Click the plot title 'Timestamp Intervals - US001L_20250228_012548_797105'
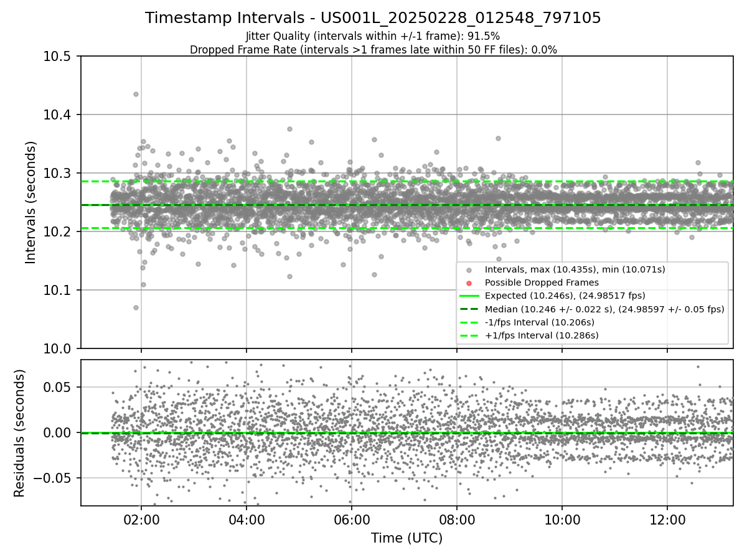Screen dimensions: 747x560 click(373, 18)
